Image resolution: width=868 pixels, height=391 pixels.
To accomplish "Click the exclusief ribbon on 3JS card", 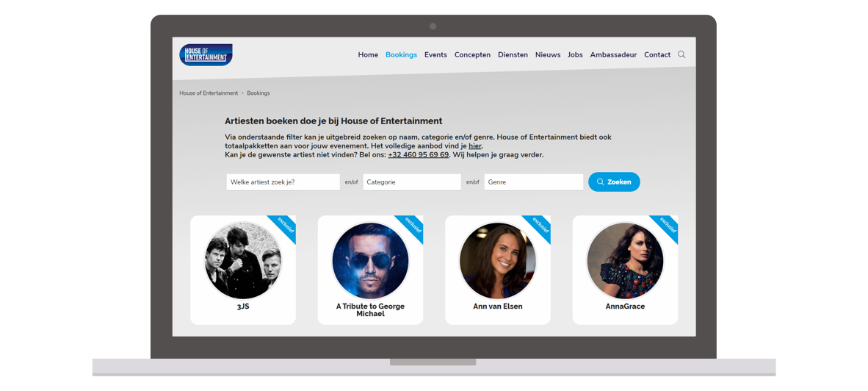I will pyautogui.click(x=286, y=226).
